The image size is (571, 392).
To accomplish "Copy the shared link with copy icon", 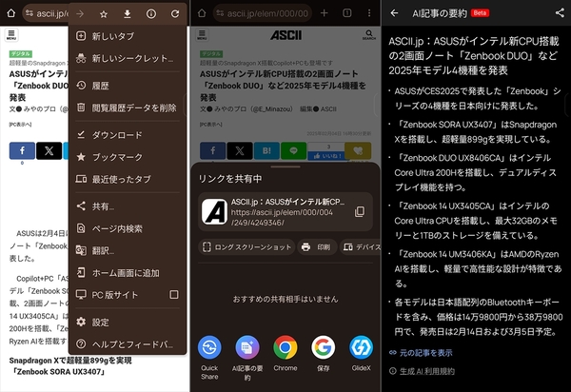I will 360,212.
